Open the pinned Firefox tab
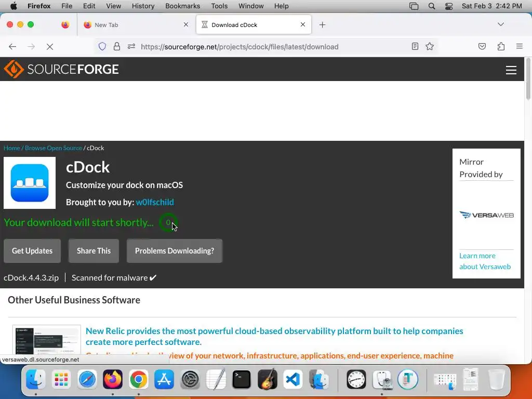The height and width of the screenshot is (399, 532). click(x=65, y=25)
